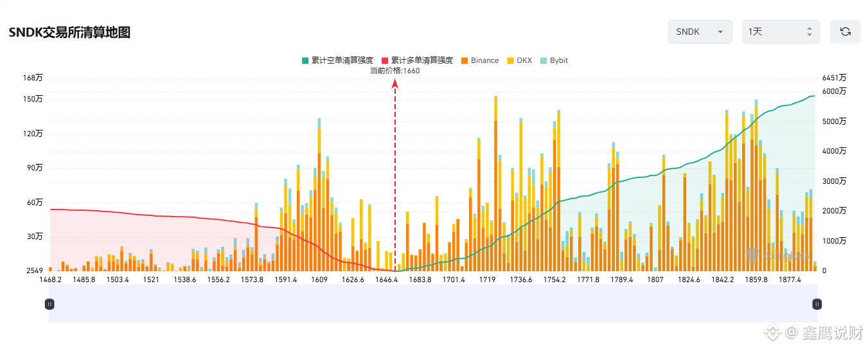Click right axis value 2000万

point(835,211)
